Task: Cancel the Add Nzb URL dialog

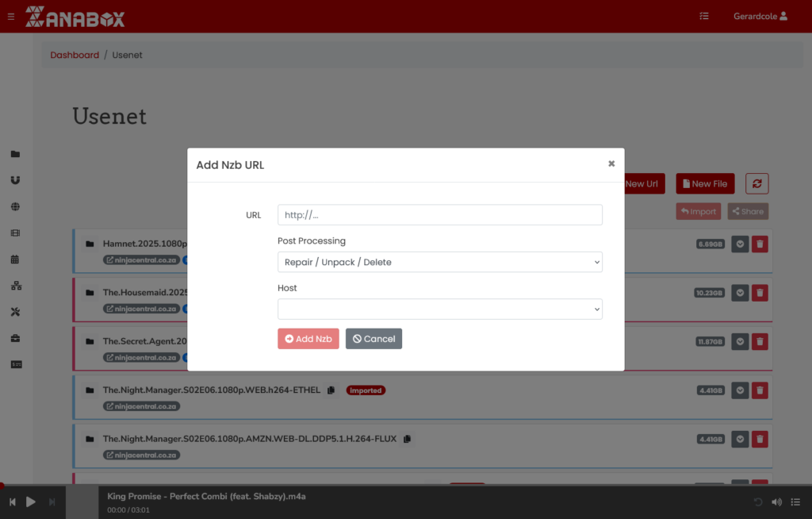Action: click(373, 338)
